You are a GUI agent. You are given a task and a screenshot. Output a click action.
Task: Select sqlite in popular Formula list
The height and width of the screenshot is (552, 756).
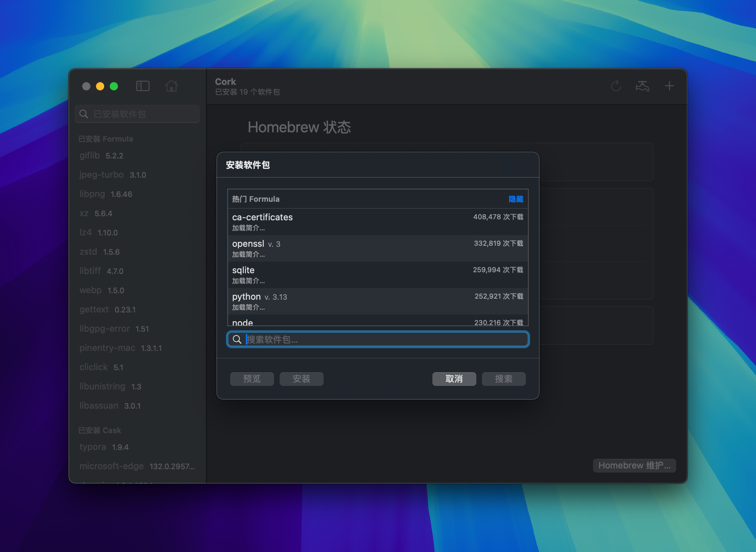(378, 275)
